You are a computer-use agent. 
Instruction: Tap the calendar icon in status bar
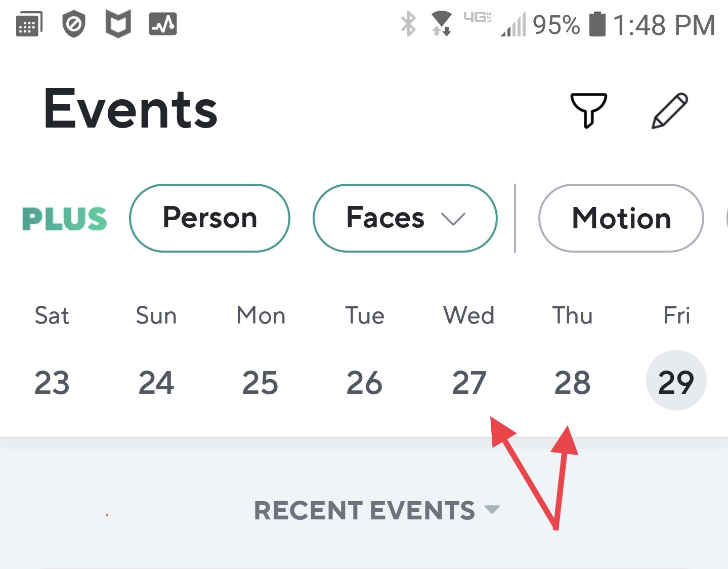29,24
